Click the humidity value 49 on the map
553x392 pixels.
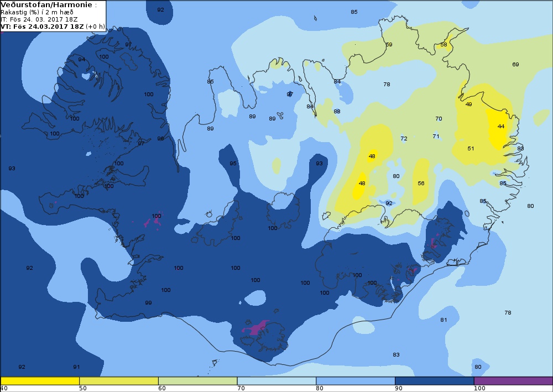coord(469,104)
